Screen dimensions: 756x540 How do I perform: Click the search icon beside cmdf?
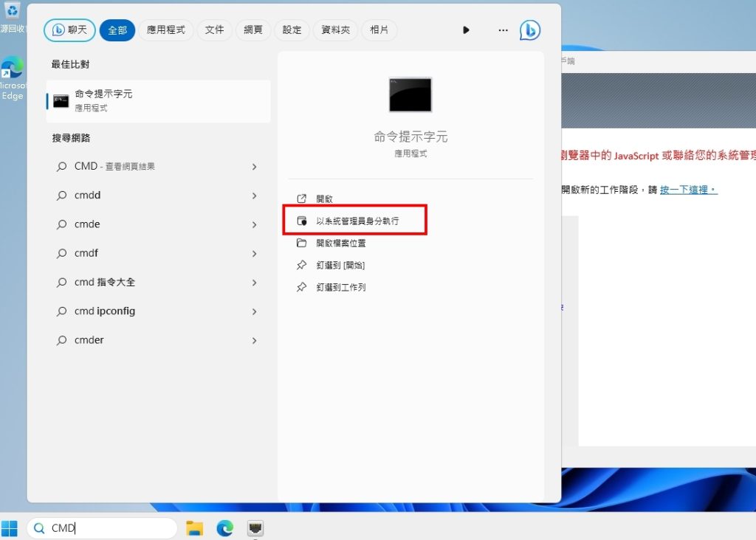(x=62, y=253)
